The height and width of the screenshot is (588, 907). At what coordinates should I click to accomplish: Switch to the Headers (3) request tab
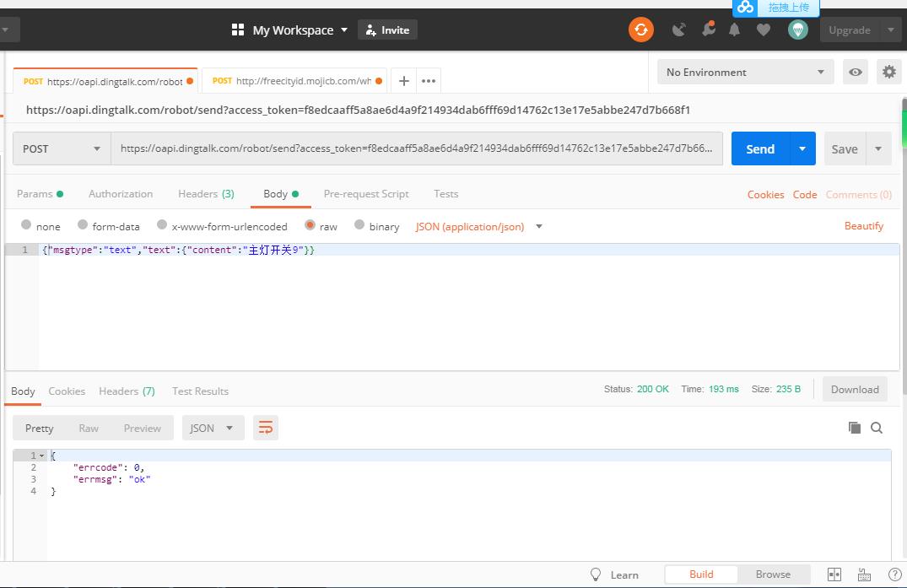click(x=206, y=194)
